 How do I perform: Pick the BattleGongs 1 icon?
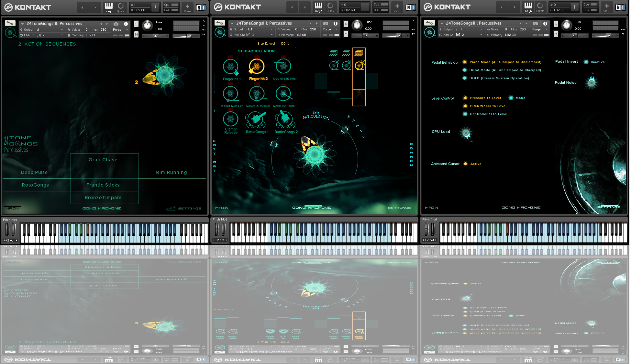[x=256, y=120]
